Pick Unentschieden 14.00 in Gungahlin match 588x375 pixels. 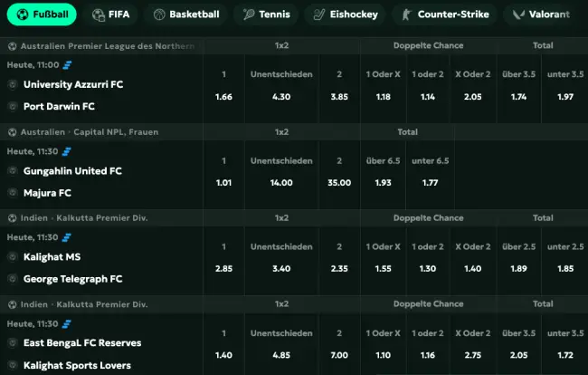281,182
